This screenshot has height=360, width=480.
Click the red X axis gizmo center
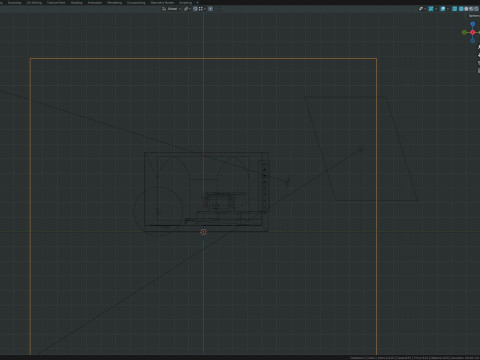pyautogui.click(x=472, y=32)
